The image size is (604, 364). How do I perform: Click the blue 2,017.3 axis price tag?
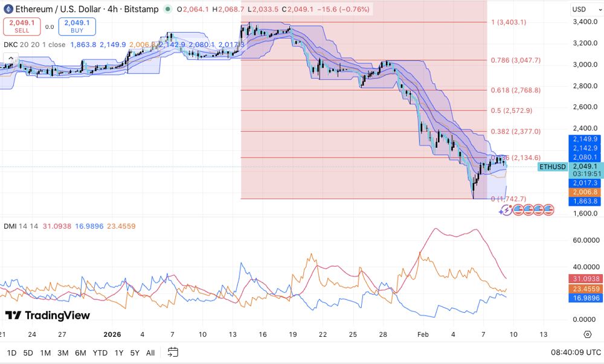pos(585,183)
